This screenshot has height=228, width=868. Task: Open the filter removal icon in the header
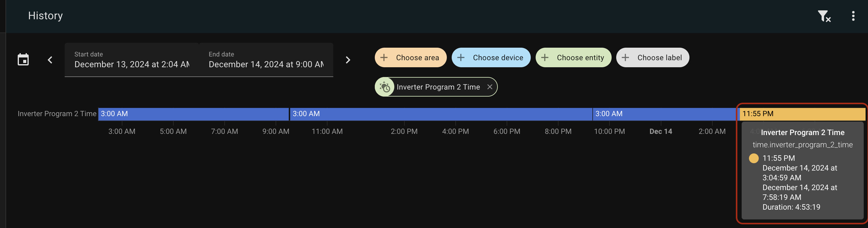click(825, 16)
